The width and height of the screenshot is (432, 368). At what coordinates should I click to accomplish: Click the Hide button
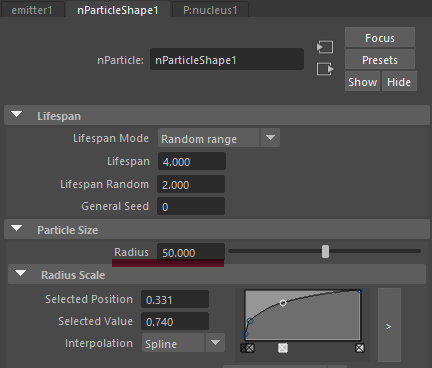[x=399, y=82]
